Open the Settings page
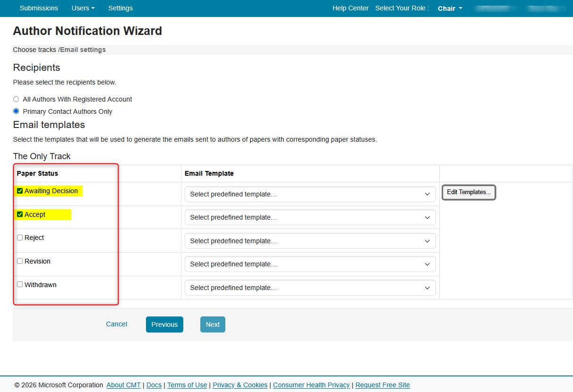 point(120,8)
